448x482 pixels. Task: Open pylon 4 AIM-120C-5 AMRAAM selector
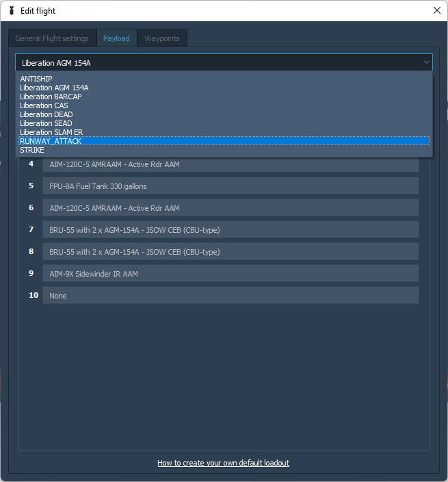click(230, 164)
